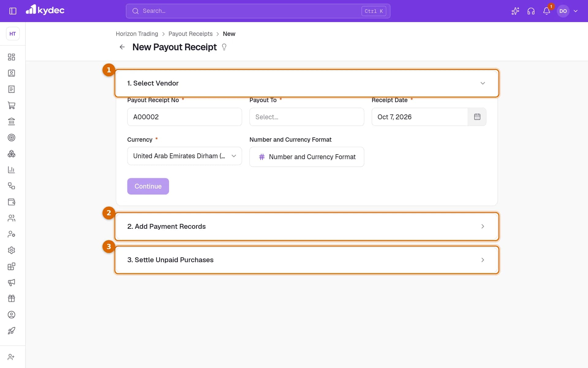Click the kydec logo
The width and height of the screenshot is (588, 368).
point(45,10)
